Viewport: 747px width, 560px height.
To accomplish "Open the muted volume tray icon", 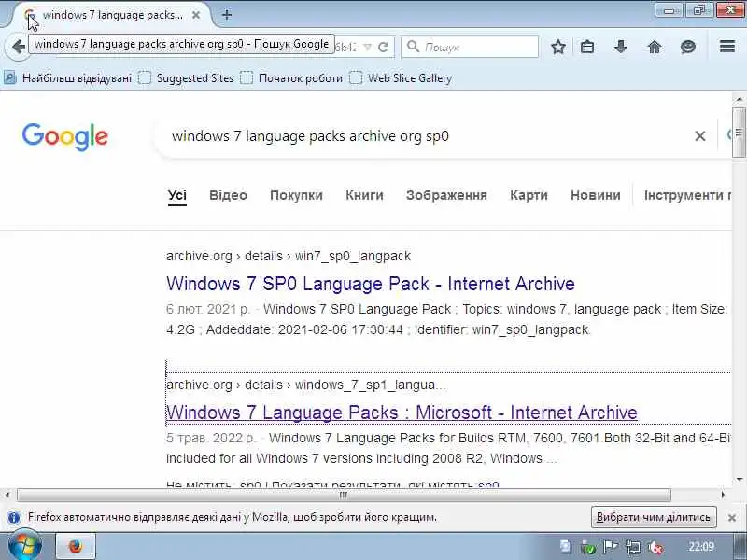I will [656, 547].
